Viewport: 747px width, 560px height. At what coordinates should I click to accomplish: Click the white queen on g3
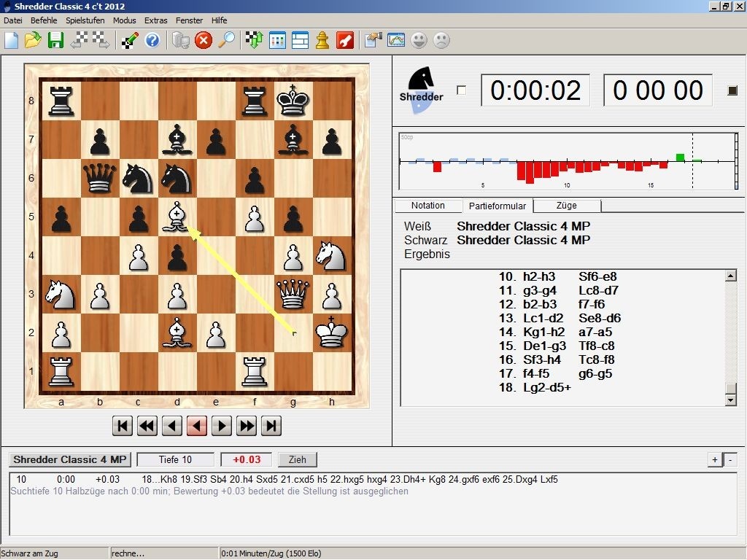[293, 294]
